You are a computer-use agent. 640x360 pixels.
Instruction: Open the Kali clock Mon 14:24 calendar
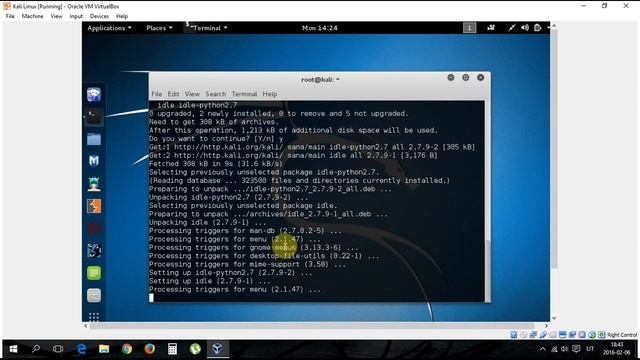coord(320,28)
